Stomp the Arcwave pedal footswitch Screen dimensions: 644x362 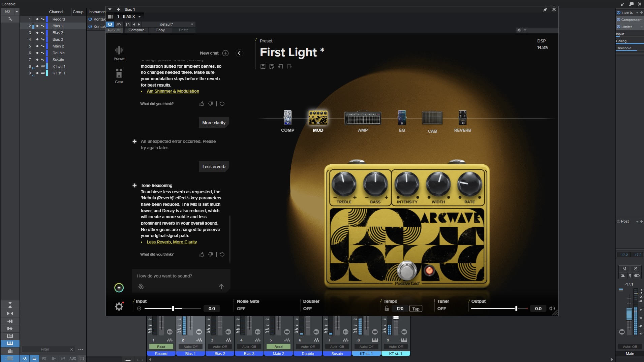pyautogui.click(x=407, y=270)
